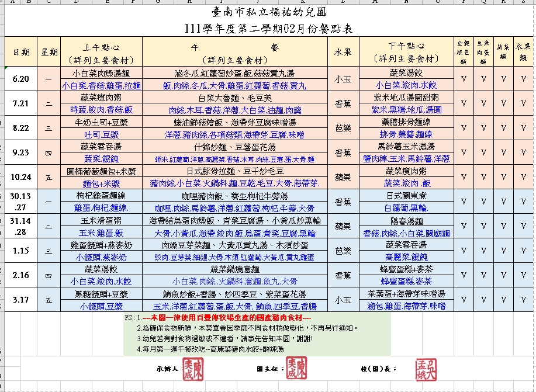The image size is (536, 392).
Task: Select the "星期" header cell
Action: coord(49,51)
